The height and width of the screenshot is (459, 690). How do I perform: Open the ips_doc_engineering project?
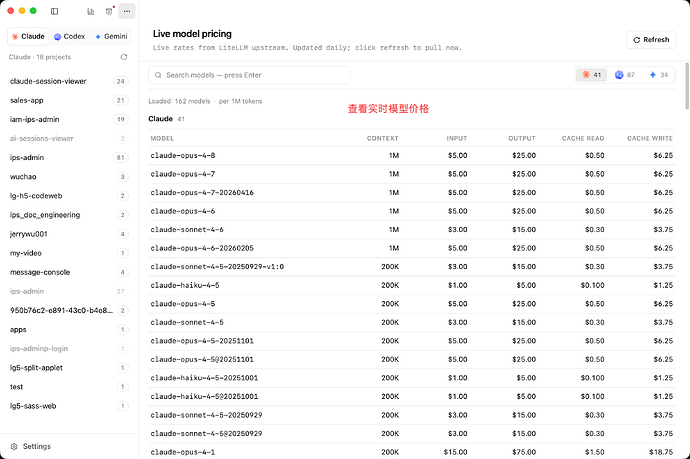69,215
